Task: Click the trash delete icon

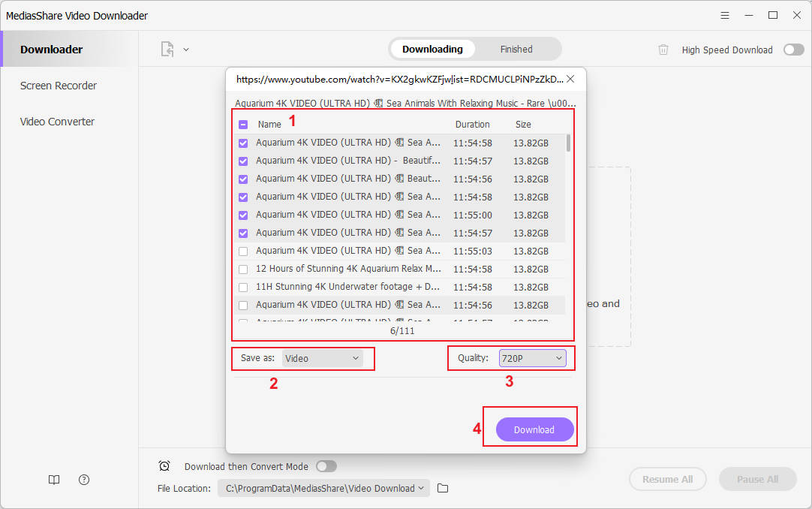Action: 663,50
